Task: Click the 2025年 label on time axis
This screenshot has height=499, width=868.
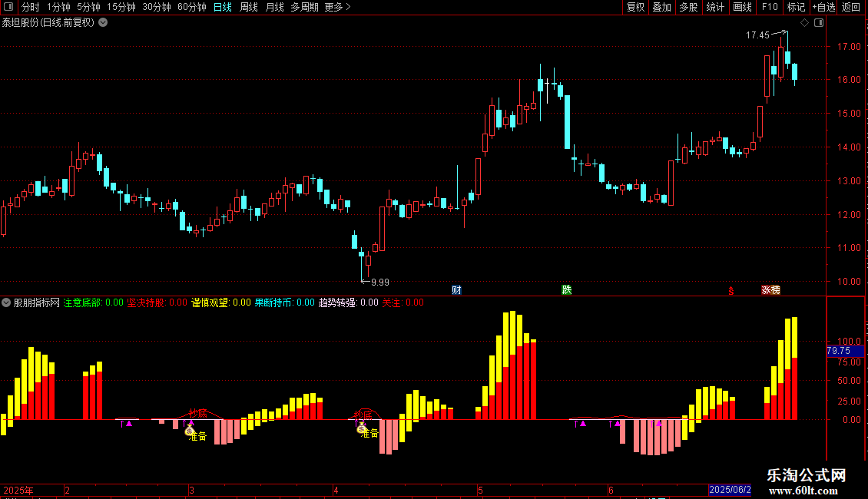Action: click(x=18, y=490)
